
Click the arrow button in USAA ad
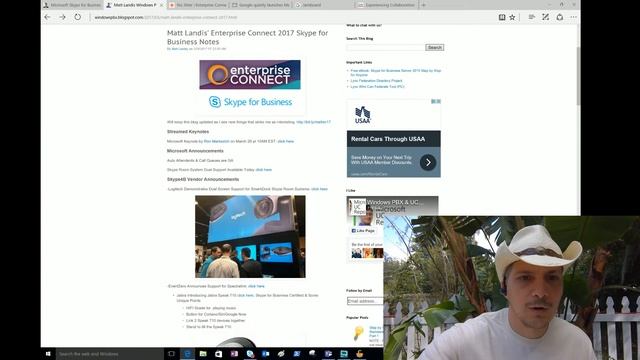428,162
